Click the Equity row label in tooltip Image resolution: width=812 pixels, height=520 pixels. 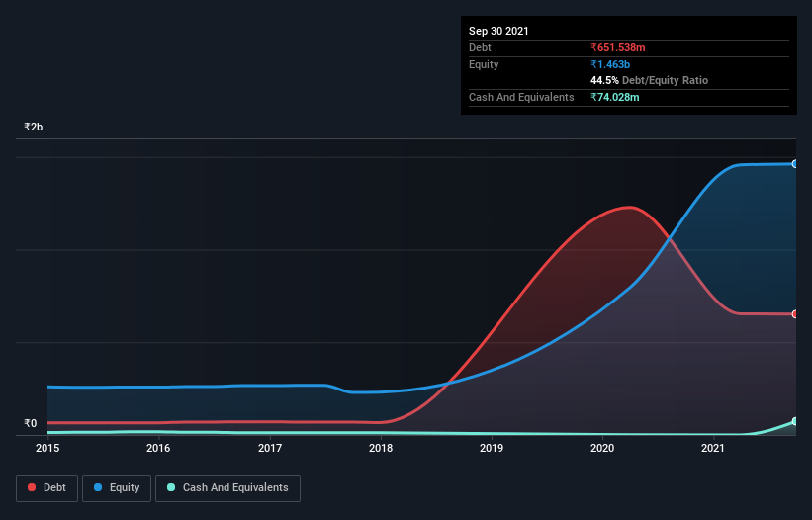(x=484, y=64)
